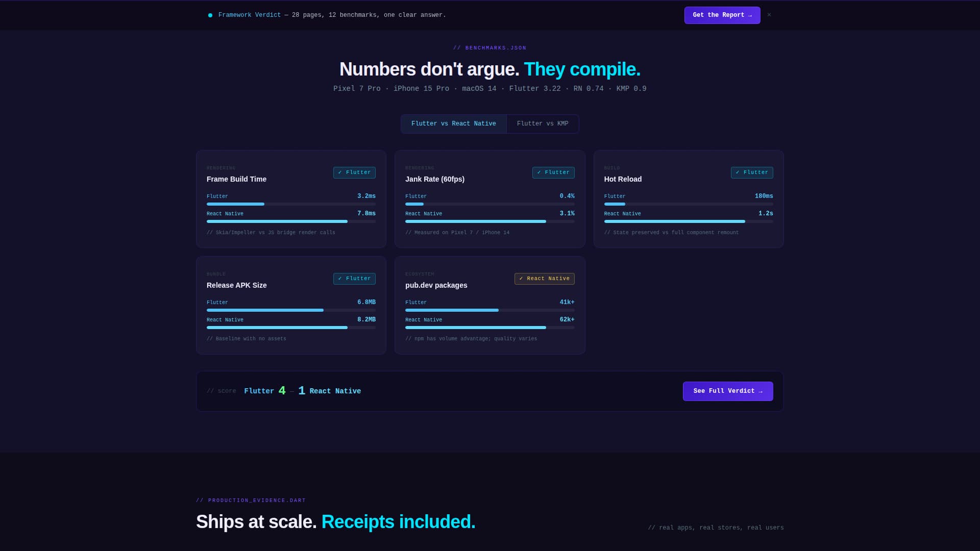
Task: Click the Baseline with no assets note
Action: pyautogui.click(x=247, y=339)
